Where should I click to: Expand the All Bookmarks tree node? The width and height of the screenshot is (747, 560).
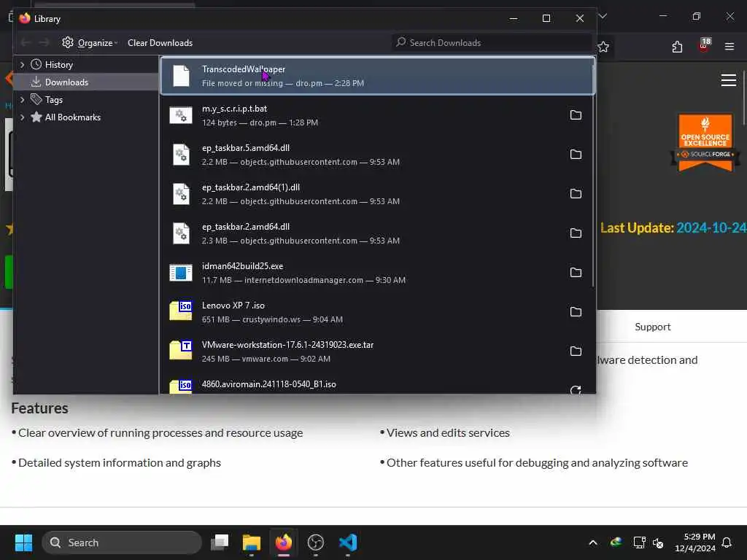tap(23, 117)
